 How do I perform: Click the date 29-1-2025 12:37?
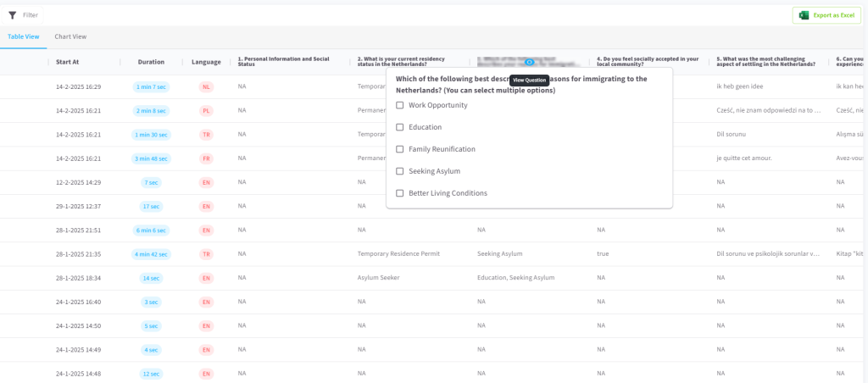(x=79, y=206)
